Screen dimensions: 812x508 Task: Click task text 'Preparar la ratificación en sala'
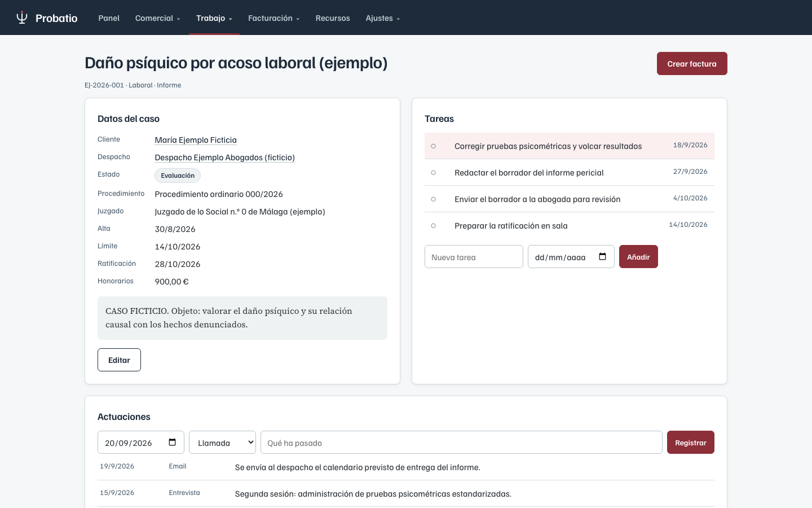tap(511, 226)
